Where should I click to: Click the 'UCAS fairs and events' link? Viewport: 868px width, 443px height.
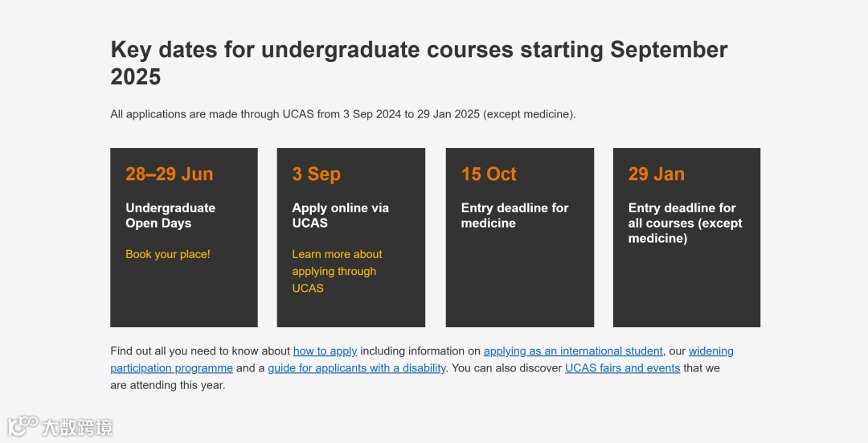(x=622, y=368)
